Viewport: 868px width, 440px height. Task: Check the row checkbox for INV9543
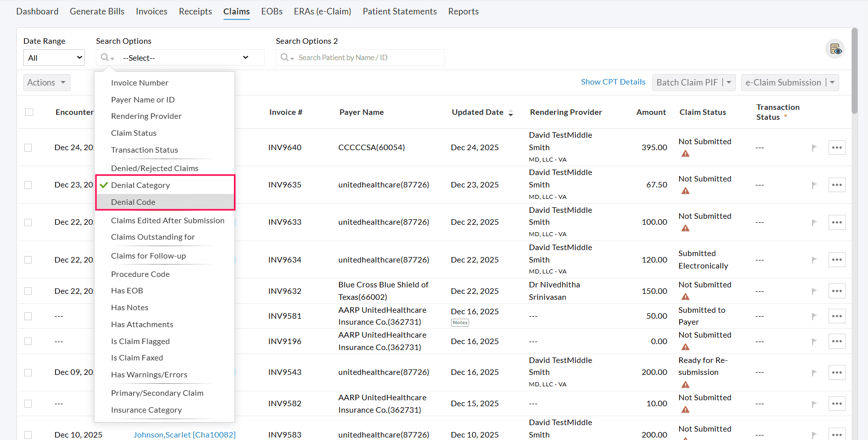[x=28, y=372]
